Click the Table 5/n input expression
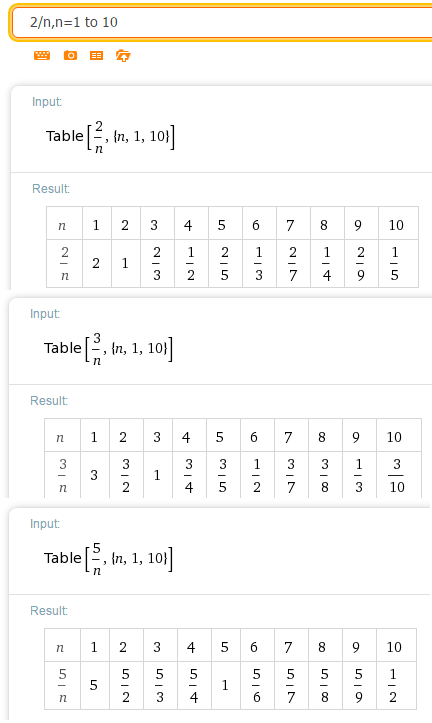Image resolution: width=432 pixels, height=723 pixels. coord(108,558)
